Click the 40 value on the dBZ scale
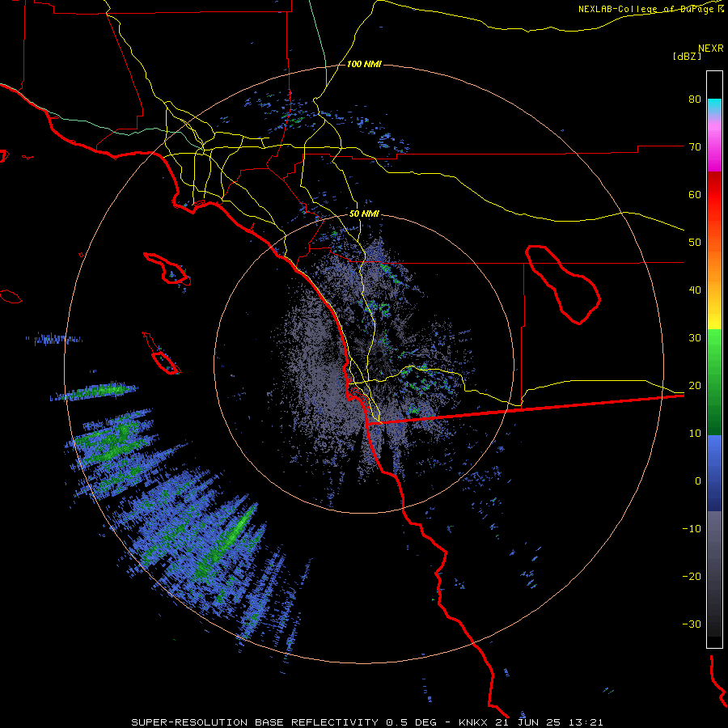The image size is (728, 728). 695,290
